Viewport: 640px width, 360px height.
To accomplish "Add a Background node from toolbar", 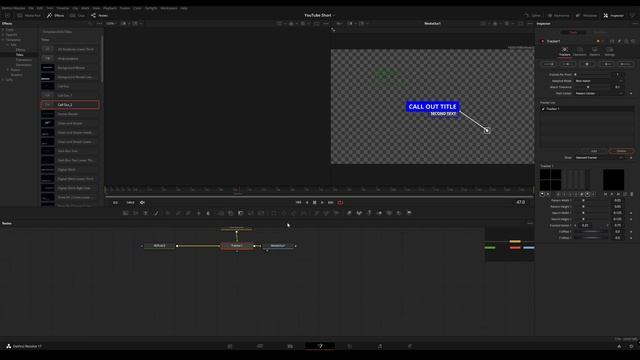I will point(125,213).
